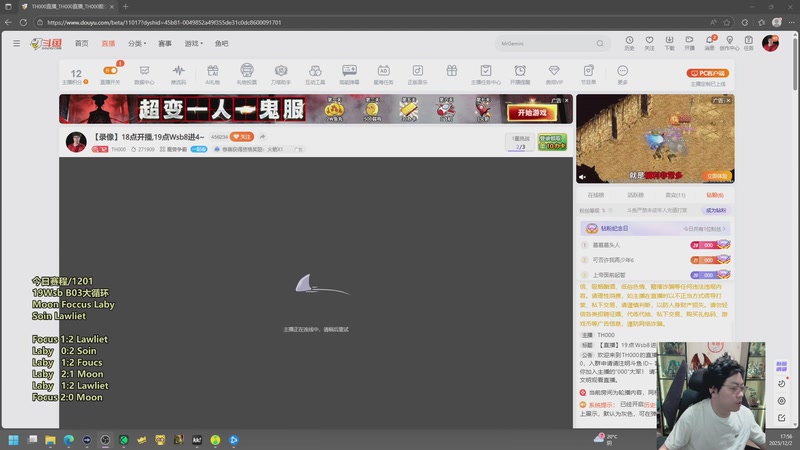The image size is (800, 450).
Task: Open the 下载 download icon in header
Action: [669, 43]
